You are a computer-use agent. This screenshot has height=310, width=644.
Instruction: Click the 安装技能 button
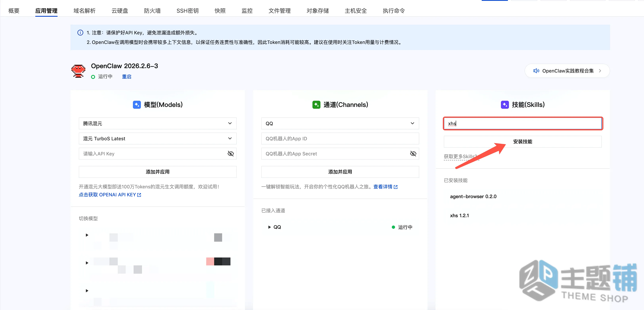point(523,142)
